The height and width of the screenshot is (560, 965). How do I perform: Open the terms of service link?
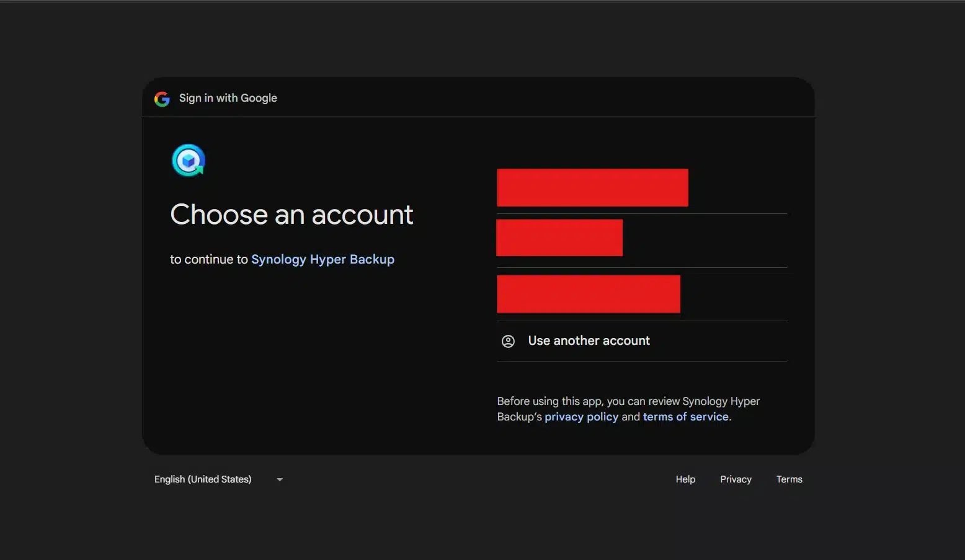685,416
